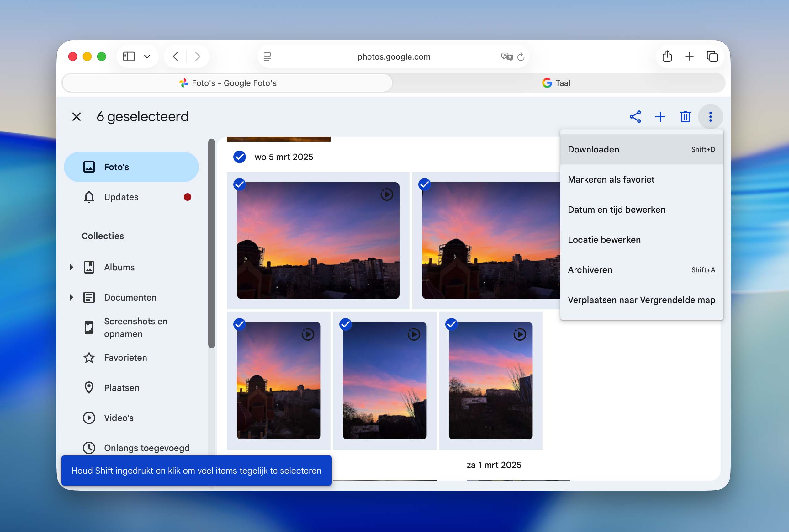Choose Downloaden from the menu
789x532 pixels.
click(641, 150)
